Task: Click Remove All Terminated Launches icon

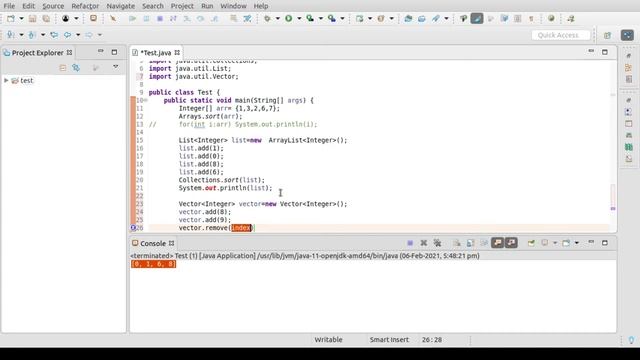Action: [x=438, y=243]
